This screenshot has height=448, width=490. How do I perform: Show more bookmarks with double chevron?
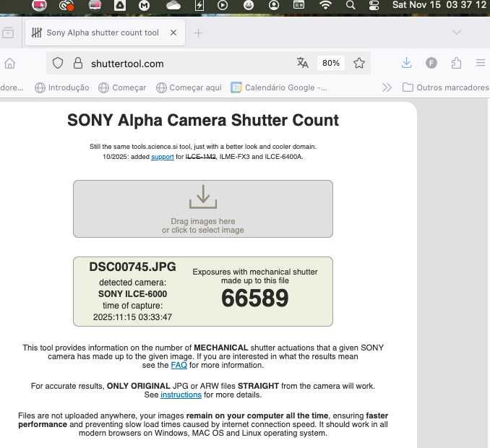(x=387, y=87)
